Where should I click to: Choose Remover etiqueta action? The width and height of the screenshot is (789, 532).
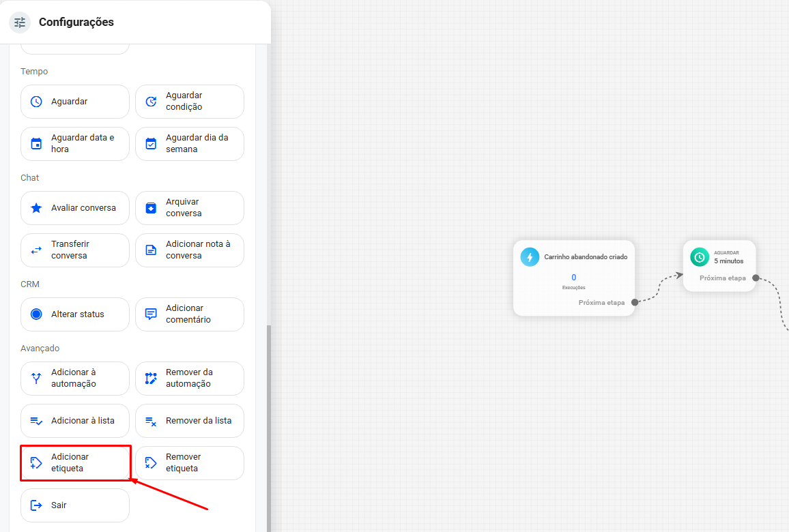(x=190, y=463)
